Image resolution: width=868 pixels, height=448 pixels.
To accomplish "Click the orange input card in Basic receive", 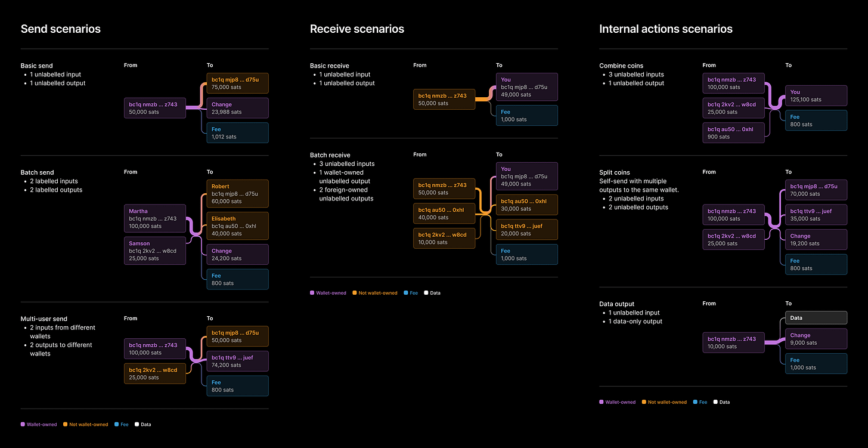I will click(x=444, y=99).
